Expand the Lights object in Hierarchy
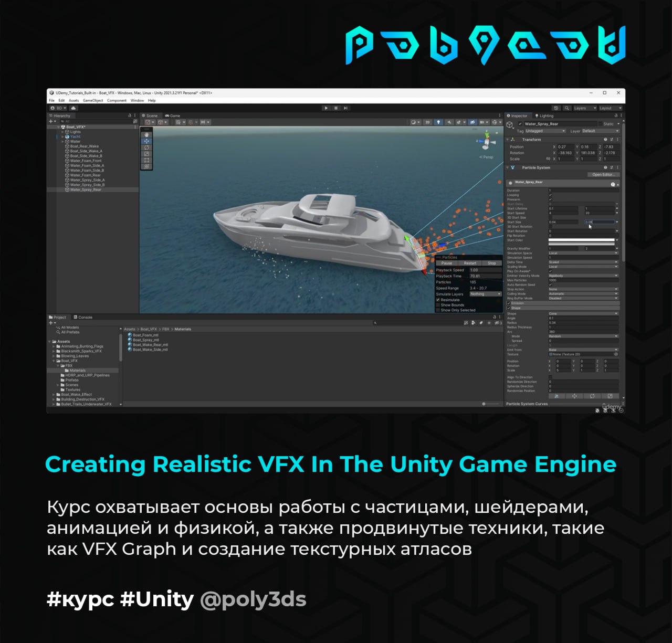672x643 pixels. click(x=62, y=132)
